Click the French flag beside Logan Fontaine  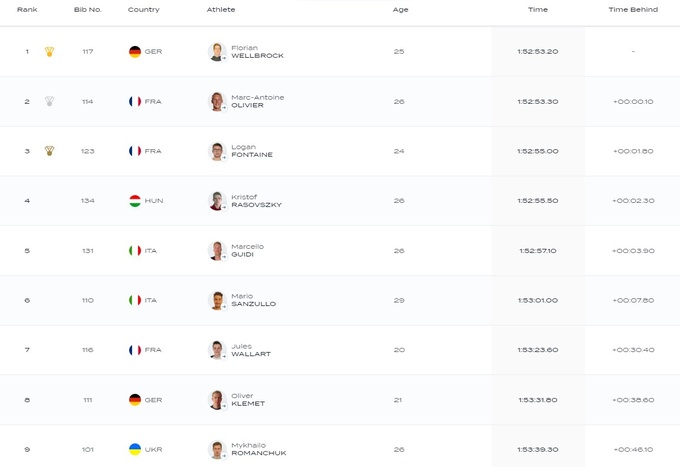click(x=135, y=151)
